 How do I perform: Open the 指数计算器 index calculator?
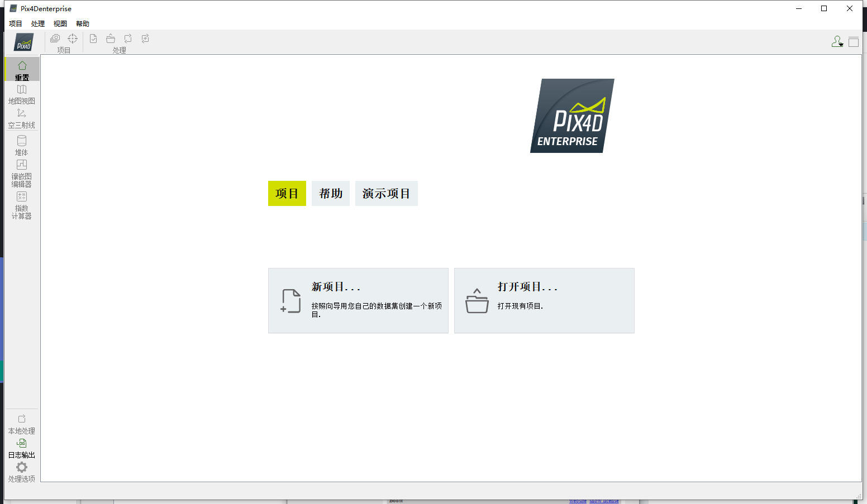tap(22, 205)
